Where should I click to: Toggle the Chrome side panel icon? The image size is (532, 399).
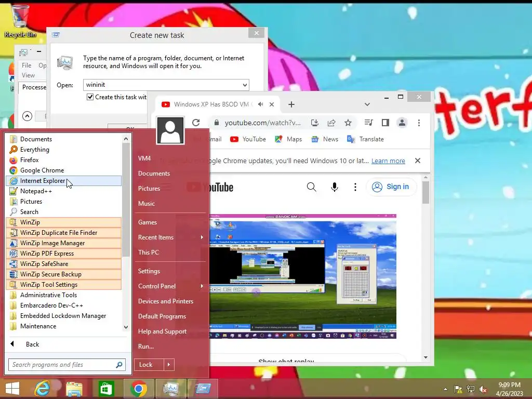coord(385,123)
